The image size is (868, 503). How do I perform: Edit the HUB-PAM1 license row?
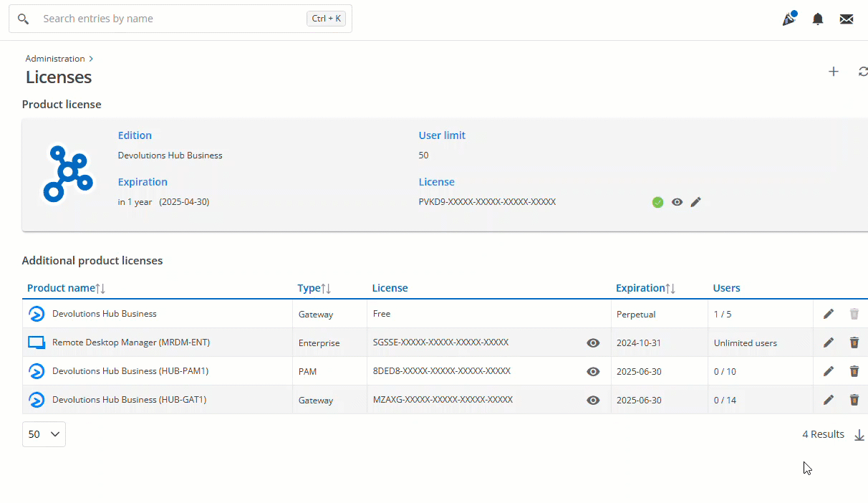tap(829, 371)
